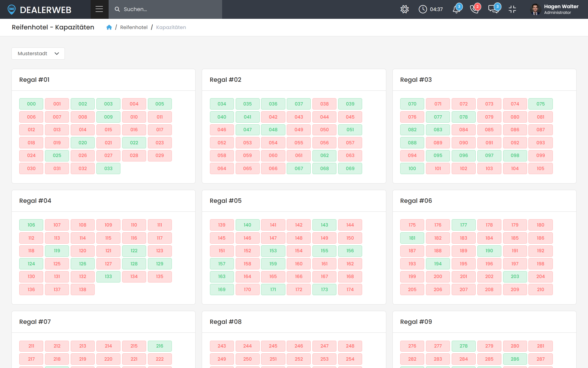Select free slot 177 in Regal #06
The height and width of the screenshot is (368, 588).
(463, 225)
